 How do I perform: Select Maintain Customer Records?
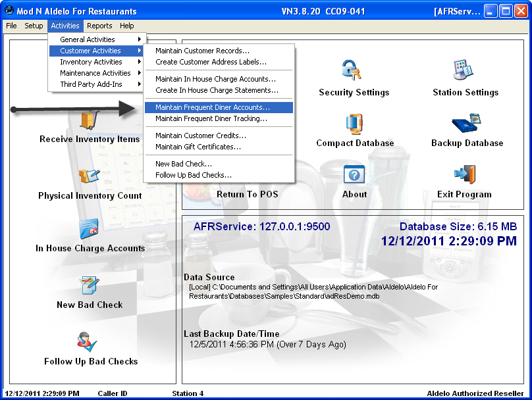click(219, 51)
